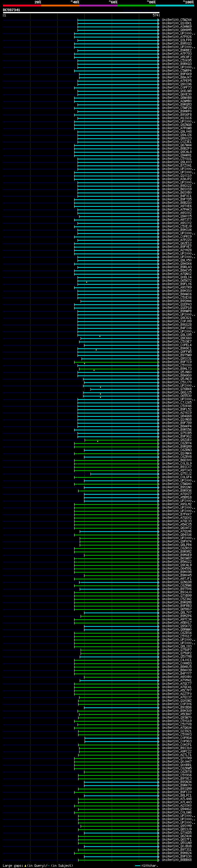The height and width of the screenshot is (868, 197).
Task: Select UniRef100_B6SXS9 entry
Action: [x=176, y=189]
